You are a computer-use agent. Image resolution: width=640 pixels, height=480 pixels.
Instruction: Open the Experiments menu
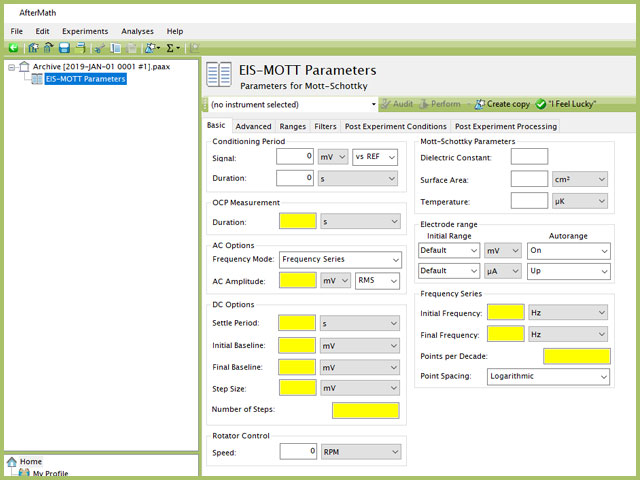click(x=85, y=31)
